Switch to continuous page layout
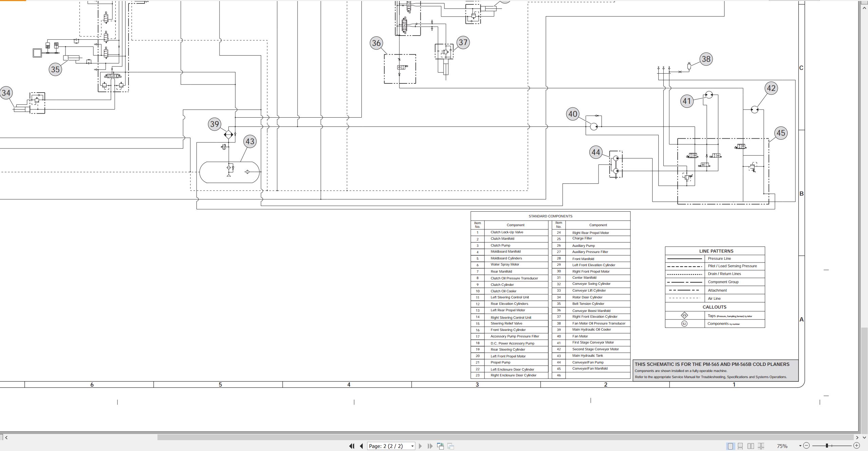 click(740, 446)
